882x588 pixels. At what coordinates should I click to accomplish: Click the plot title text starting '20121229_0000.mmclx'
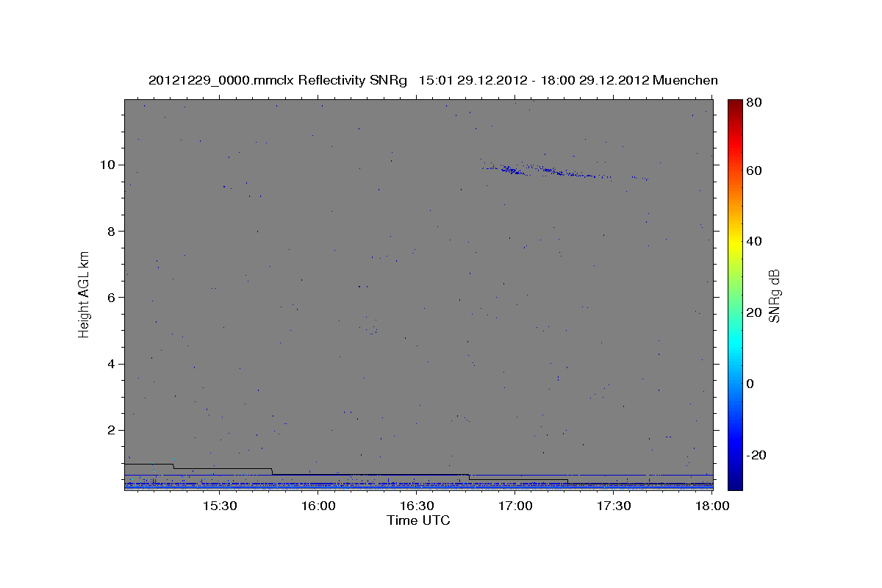(433, 80)
